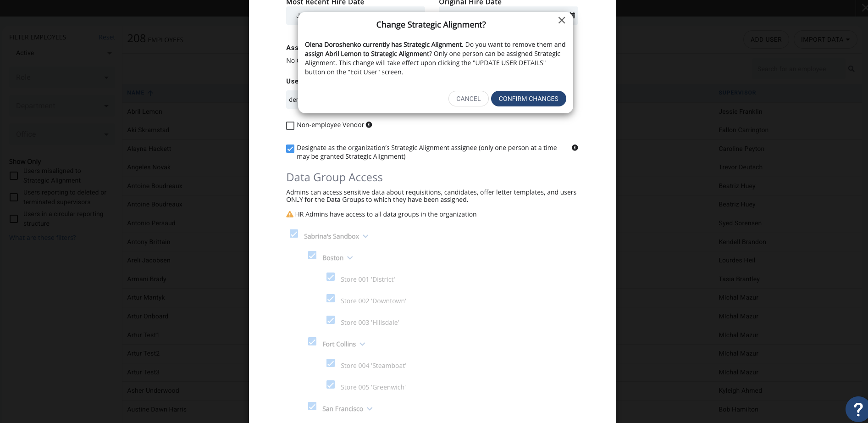The width and height of the screenshot is (868, 423).
Task: Open the Original Hire Date calendar icon
Action: (x=573, y=16)
